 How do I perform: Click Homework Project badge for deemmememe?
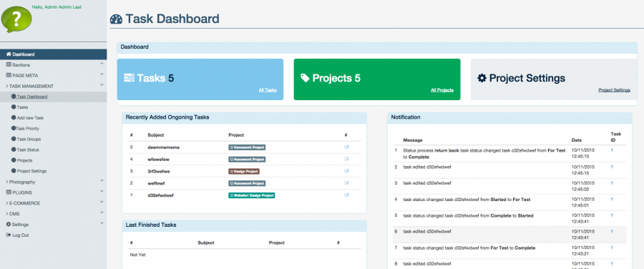[x=247, y=147]
